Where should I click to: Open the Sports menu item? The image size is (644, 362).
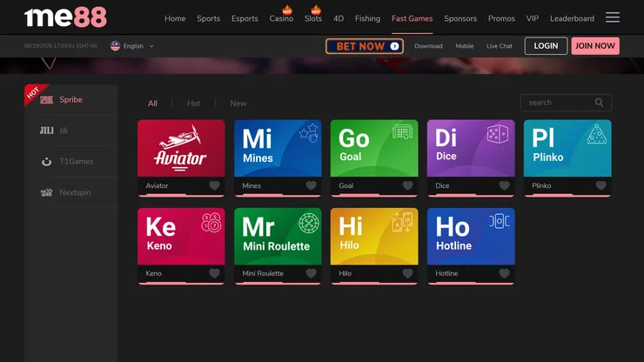[208, 18]
